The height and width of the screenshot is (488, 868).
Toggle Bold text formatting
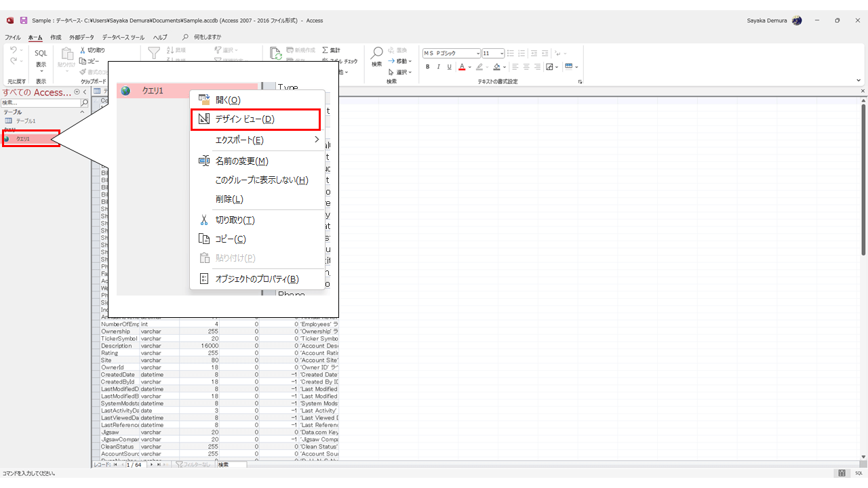(428, 66)
